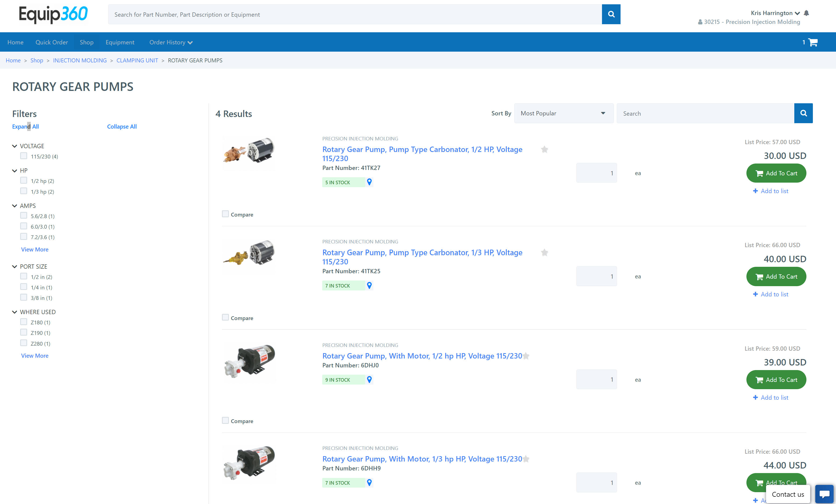The height and width of the screenshot is (504, 836).
Task: Click the notification bell icon
Action: (x=806, y=13)
